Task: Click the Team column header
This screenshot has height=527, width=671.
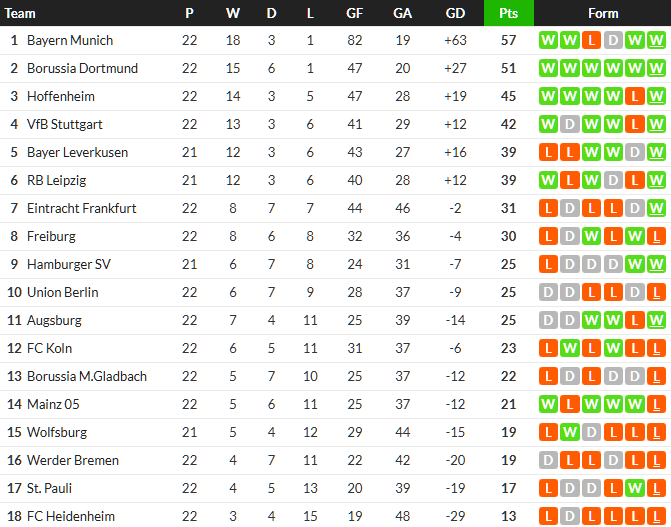Action: tap(21, 13)
